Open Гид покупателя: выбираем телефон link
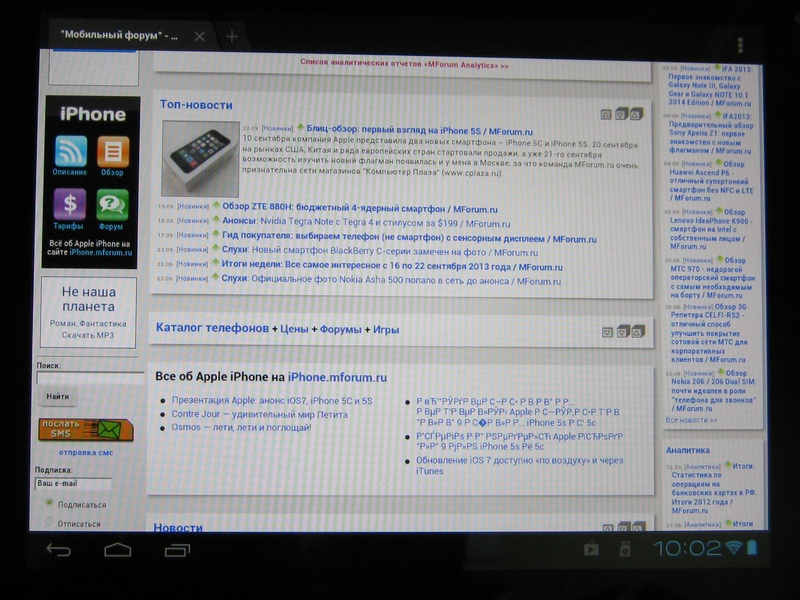 pyautogui.click(x=409, y=238)
